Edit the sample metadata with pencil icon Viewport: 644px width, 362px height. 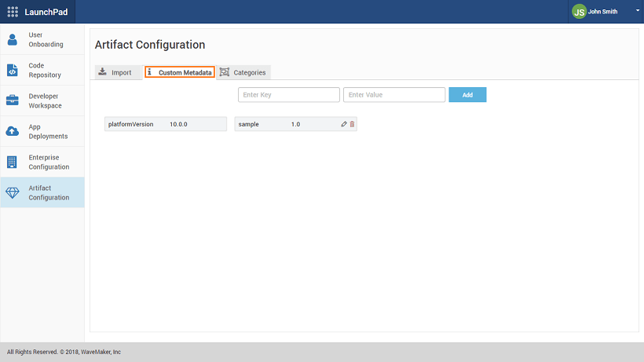(344, 124)
